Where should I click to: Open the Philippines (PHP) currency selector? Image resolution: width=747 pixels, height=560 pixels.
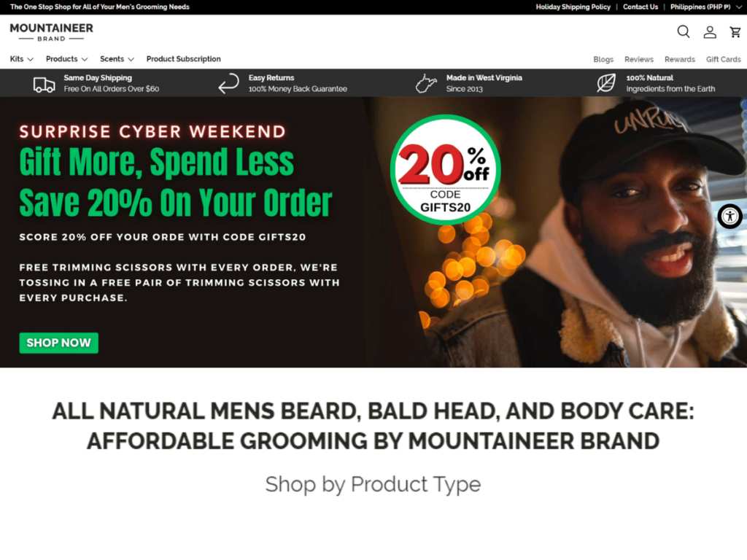705,7
